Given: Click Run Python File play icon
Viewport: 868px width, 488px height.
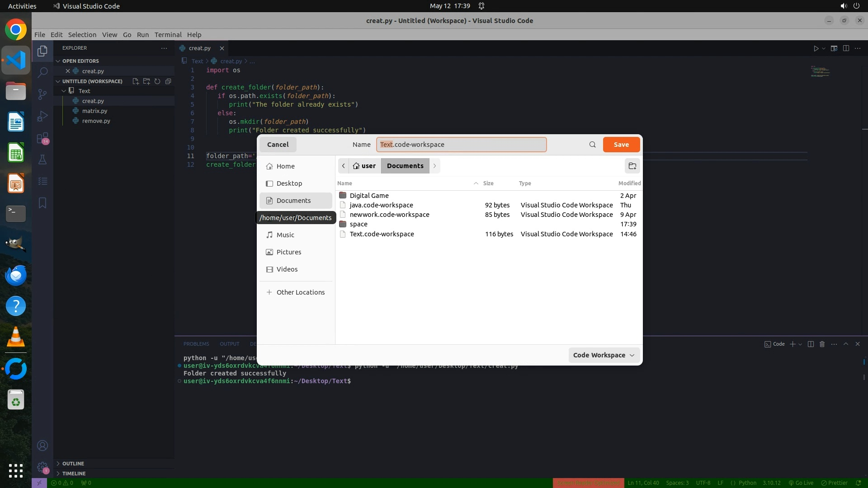Looking at the screenshot, I should coord(816,48).
